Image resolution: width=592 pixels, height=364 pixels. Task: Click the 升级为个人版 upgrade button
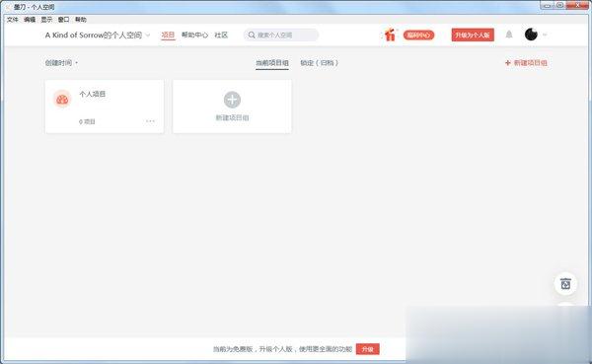click(x=473, y=36)
